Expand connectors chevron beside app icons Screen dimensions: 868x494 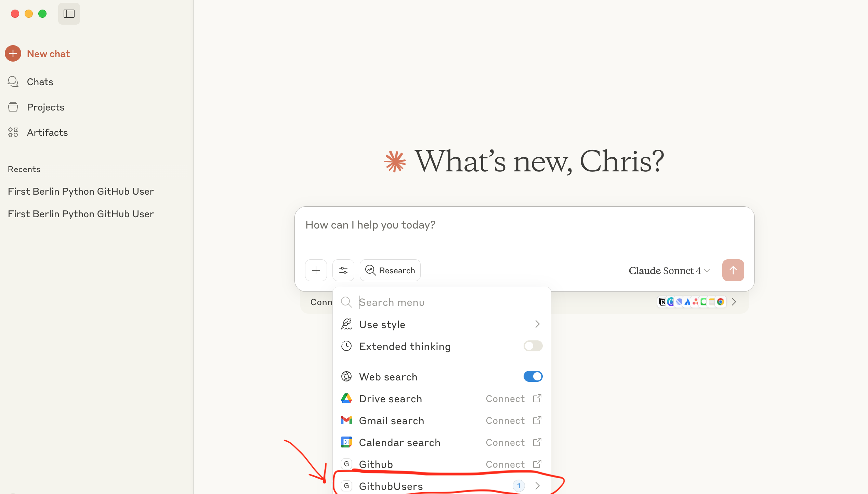point(734,302)
